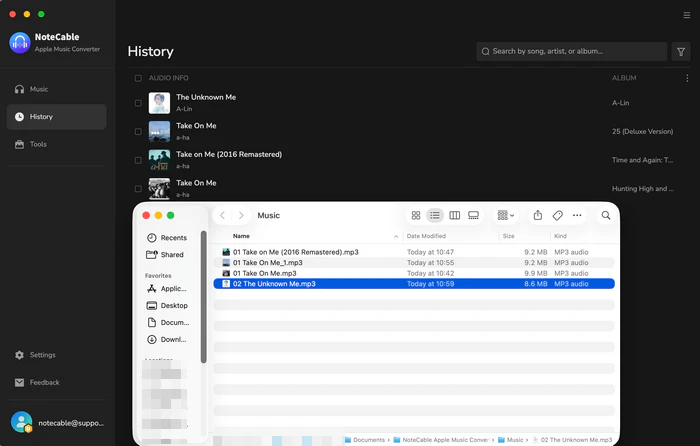This screenshot has width=700, height=446.
Task: Click the user account avatar
Action: (x=21, y=422)
